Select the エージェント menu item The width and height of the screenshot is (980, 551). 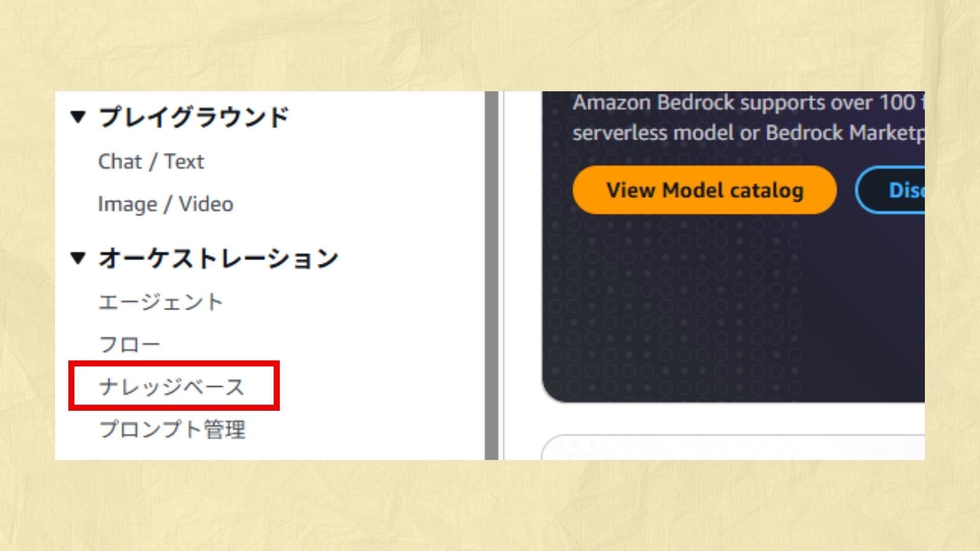(x=161, y=302)
